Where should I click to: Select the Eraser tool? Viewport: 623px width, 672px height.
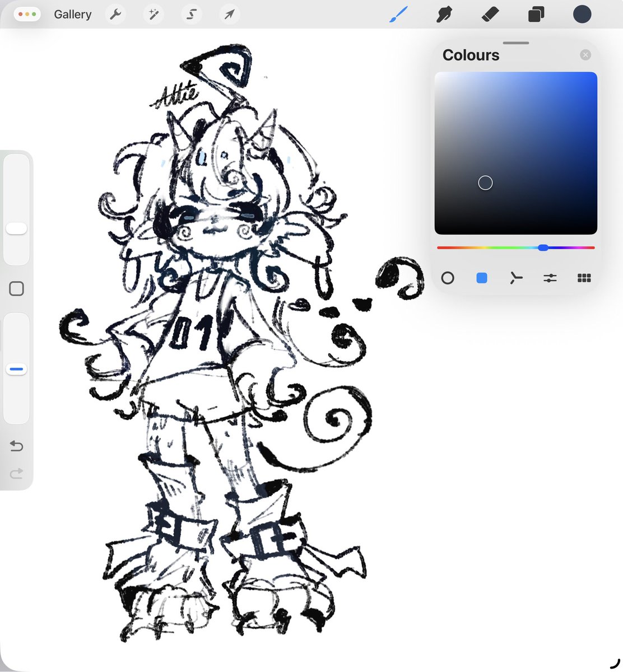click(x=490, y=14)
